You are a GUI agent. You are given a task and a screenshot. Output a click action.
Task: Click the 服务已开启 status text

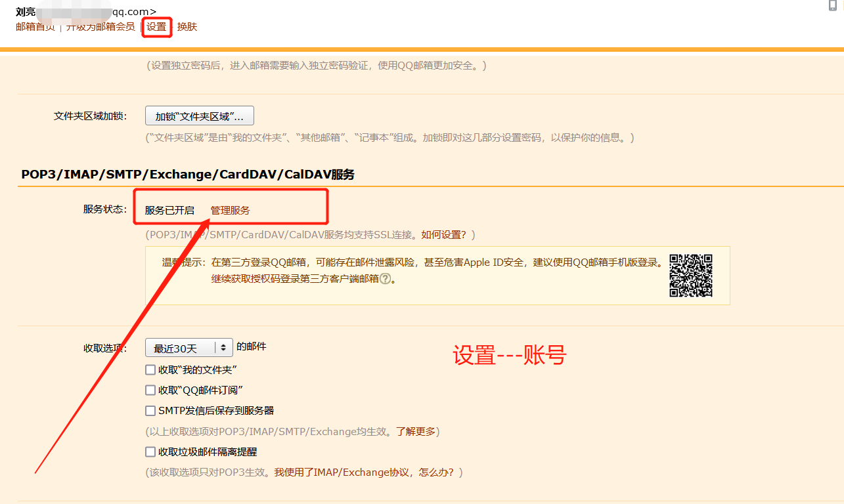169,211
